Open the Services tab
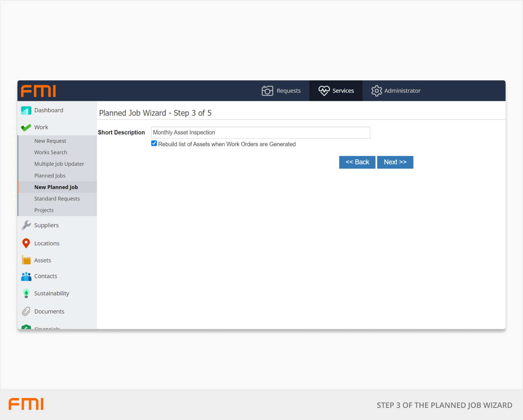The height and width of the screenshot is (420, 523). pyautogui.click(x=336, y=91)
